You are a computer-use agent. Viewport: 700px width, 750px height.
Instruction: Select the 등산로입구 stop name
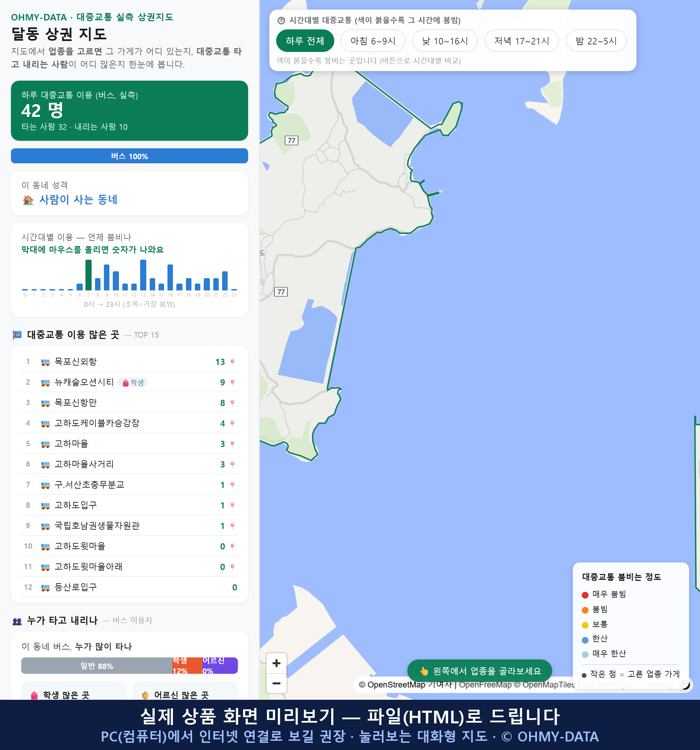pos(76,587)
